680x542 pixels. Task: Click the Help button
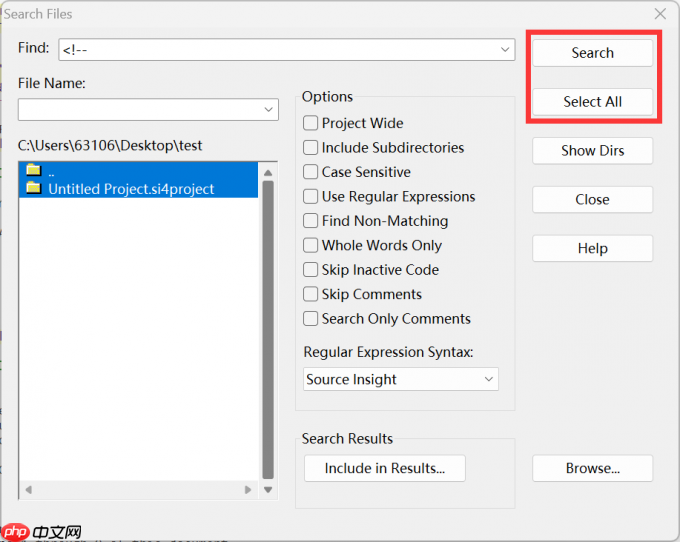[x=592, y=248]
